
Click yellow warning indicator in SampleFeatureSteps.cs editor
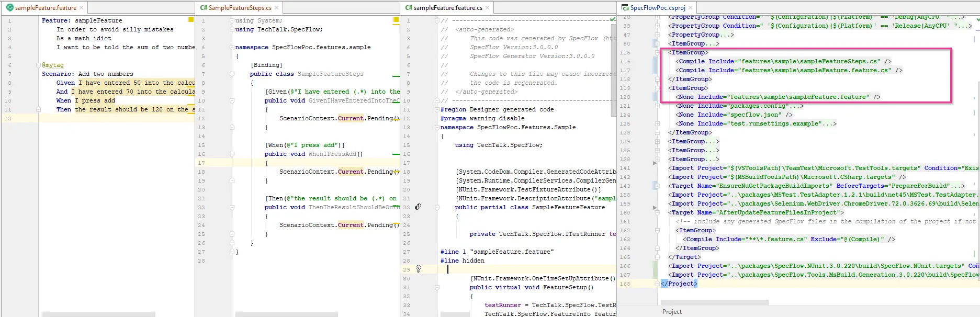click(x=396, y=20)
